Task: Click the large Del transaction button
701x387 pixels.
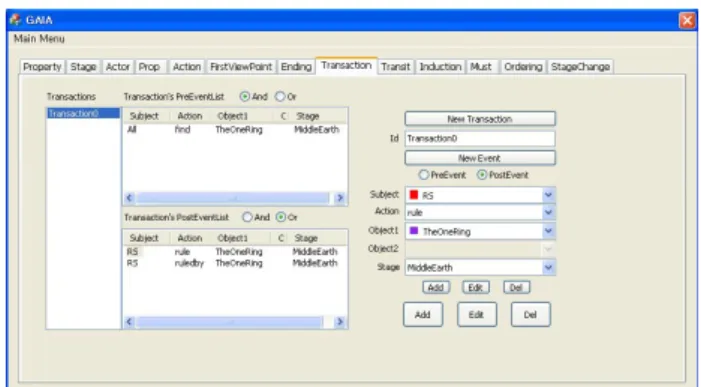Action: (530, 315)
